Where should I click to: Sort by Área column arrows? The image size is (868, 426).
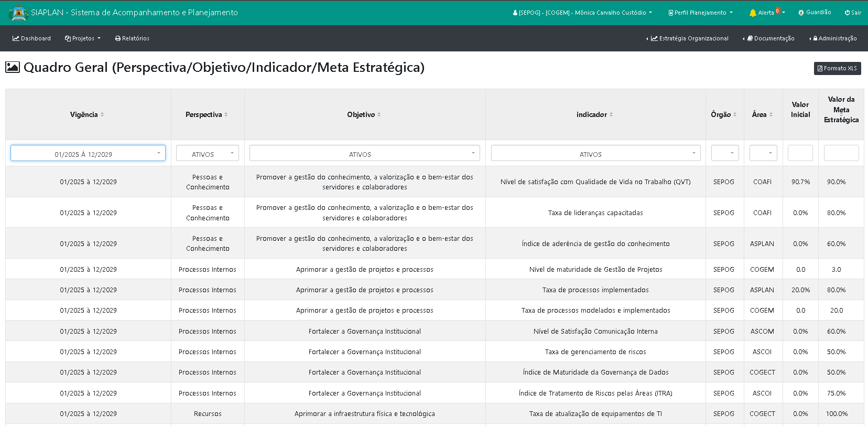[x=771, y=114]
